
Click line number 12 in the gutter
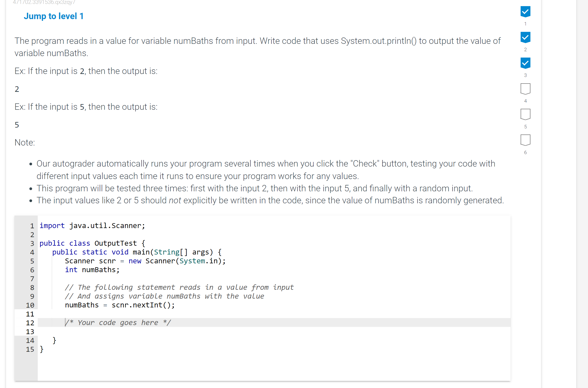point(30,323)
